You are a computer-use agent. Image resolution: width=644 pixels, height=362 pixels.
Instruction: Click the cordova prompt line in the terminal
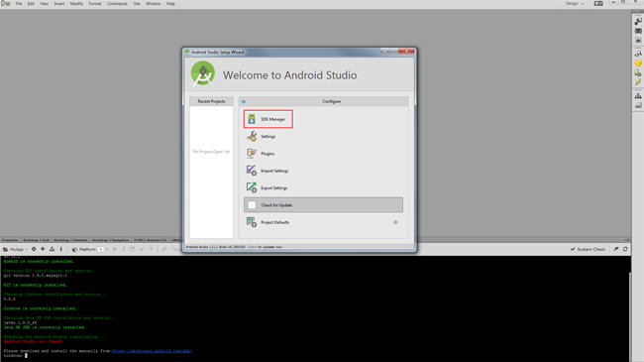[16, 355]
